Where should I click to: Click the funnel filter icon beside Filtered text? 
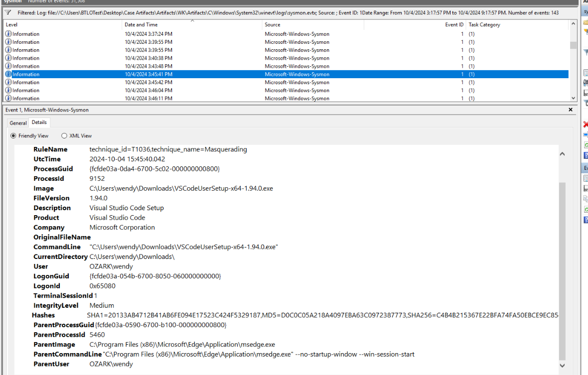pos(7,13)
